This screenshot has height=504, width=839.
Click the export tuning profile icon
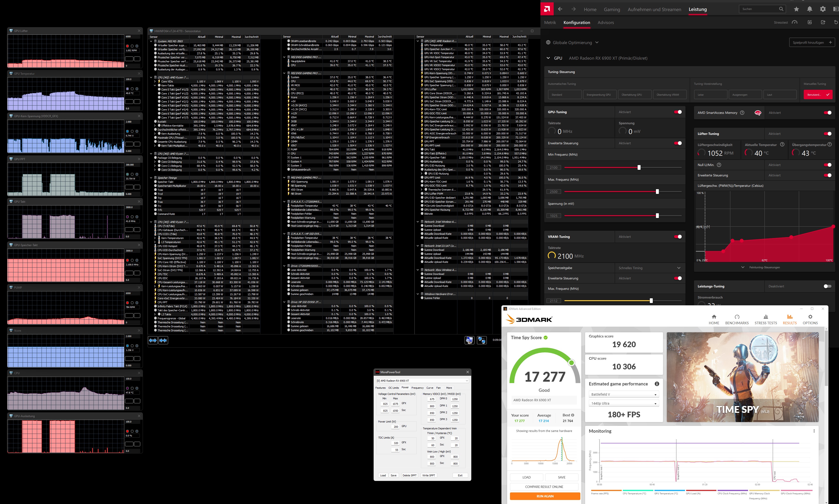823,22
